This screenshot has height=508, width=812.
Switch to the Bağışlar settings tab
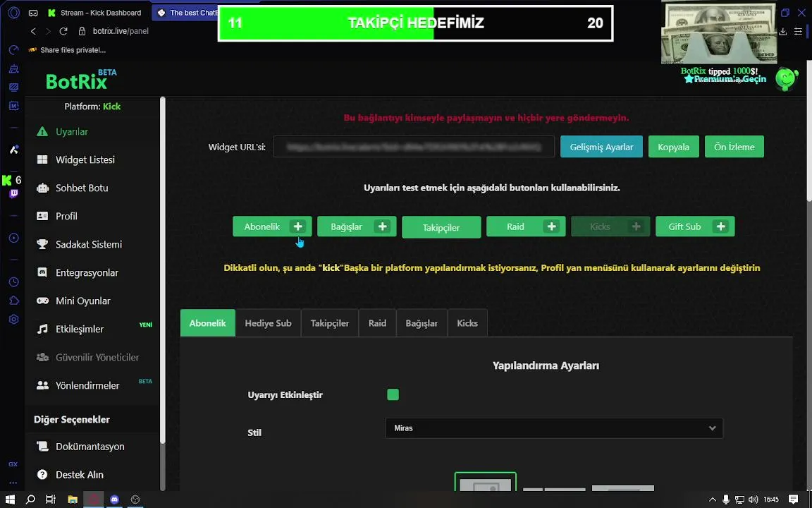click(x=422, y=323)
